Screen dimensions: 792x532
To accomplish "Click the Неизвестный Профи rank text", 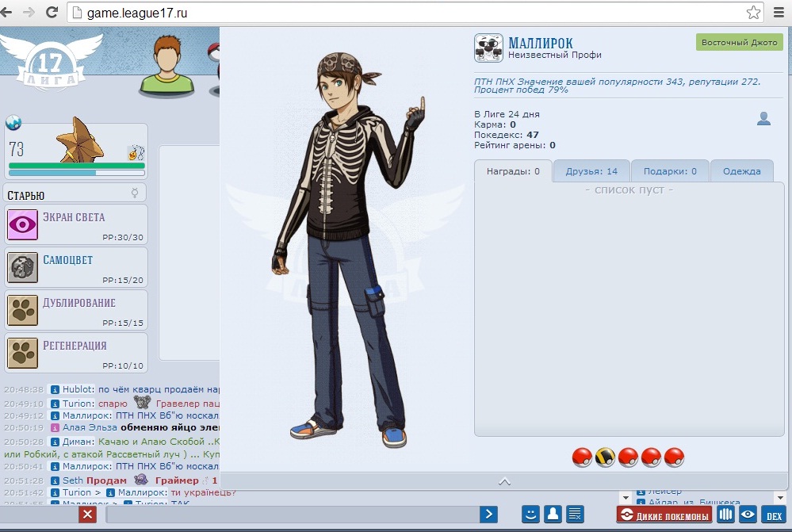I will [555, 55].
